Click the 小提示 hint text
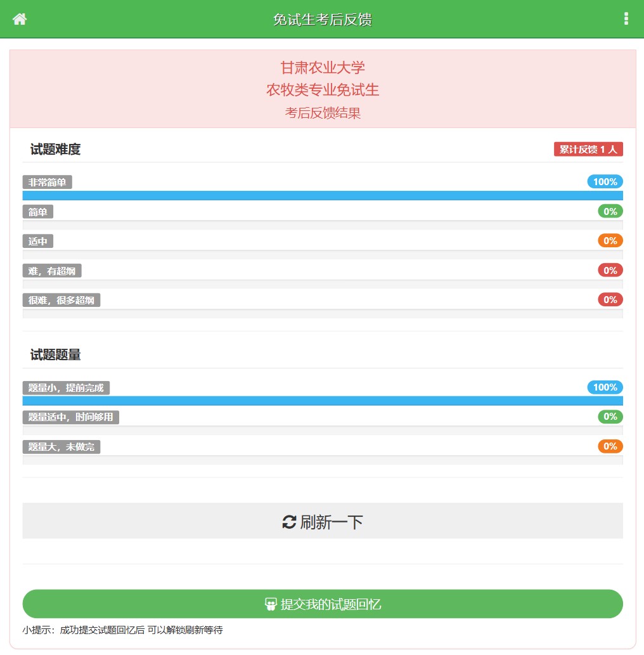Image resolution: width=644 pixels, height=655 pixels. 122,630
